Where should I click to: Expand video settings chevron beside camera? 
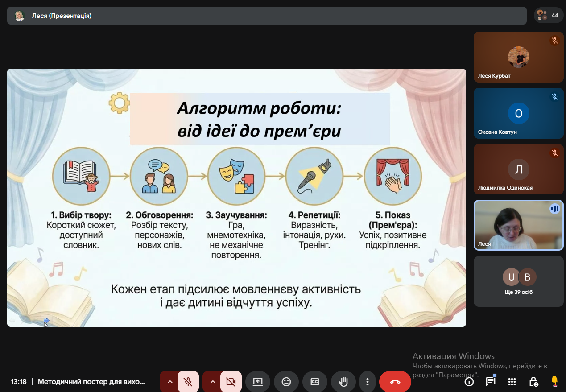[x=212, y=382]
